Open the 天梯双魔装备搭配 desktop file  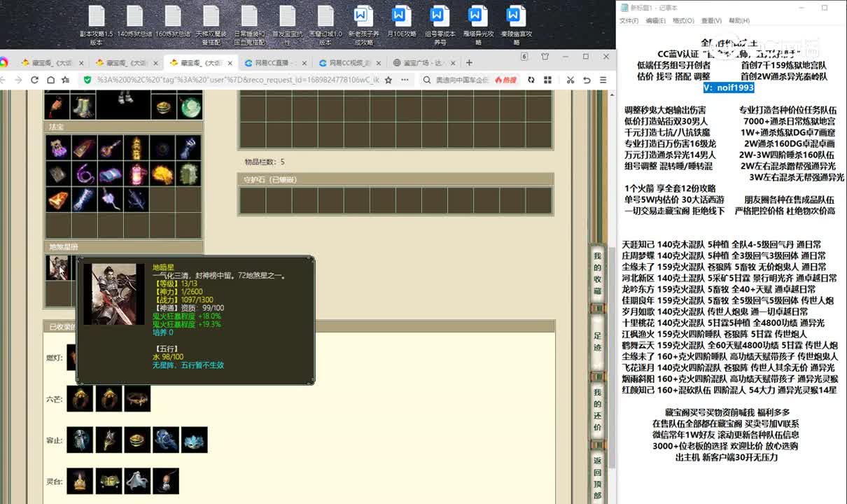(x=211, y=25)
